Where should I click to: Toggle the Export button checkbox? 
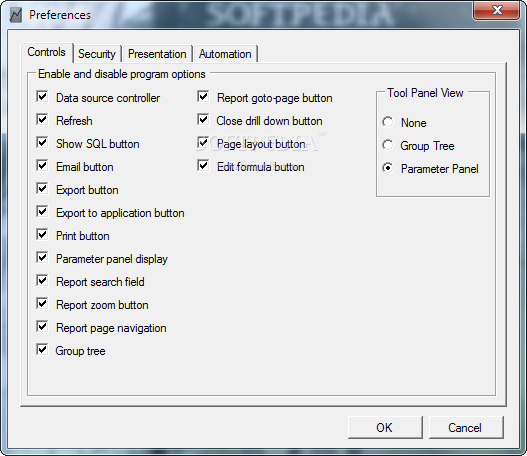point(42,189)
